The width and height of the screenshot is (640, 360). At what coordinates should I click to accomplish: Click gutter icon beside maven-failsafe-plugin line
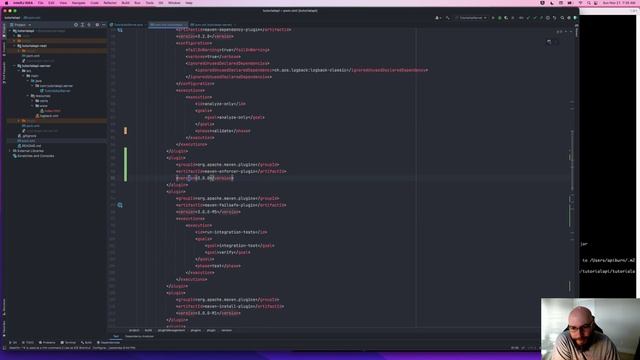coord(120,205)
